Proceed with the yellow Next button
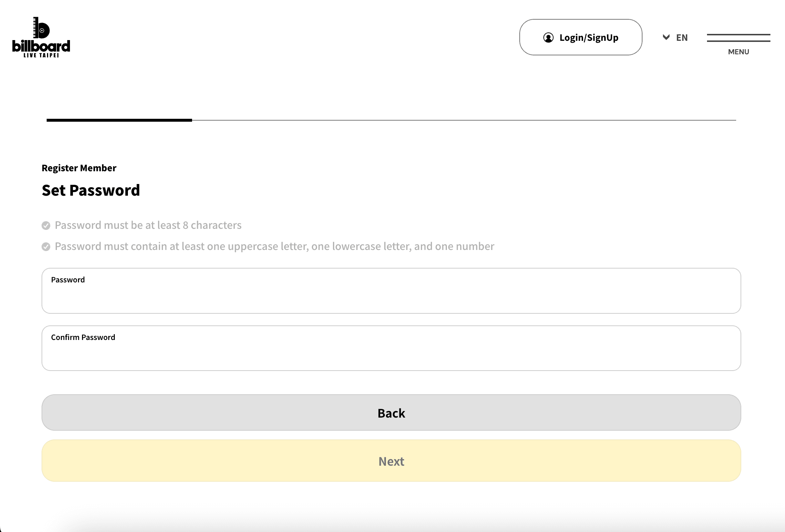Viewport: 785px width, 532px height. point(391,461)
